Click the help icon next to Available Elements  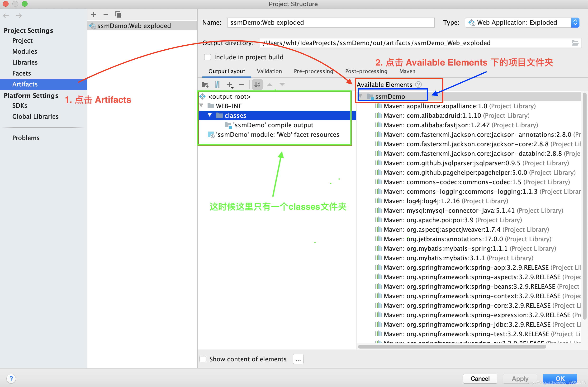coord(418,85)
